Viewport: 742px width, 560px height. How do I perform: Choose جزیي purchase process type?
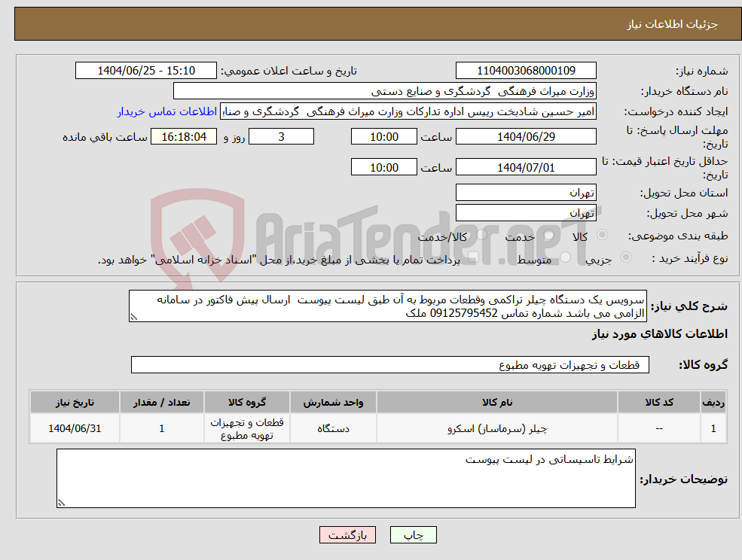tap(626, 257)
